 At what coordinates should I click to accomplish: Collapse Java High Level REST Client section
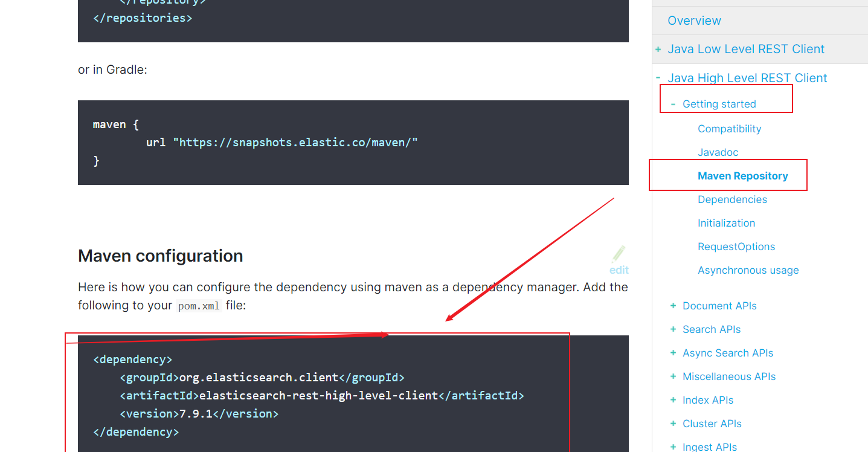658,78
